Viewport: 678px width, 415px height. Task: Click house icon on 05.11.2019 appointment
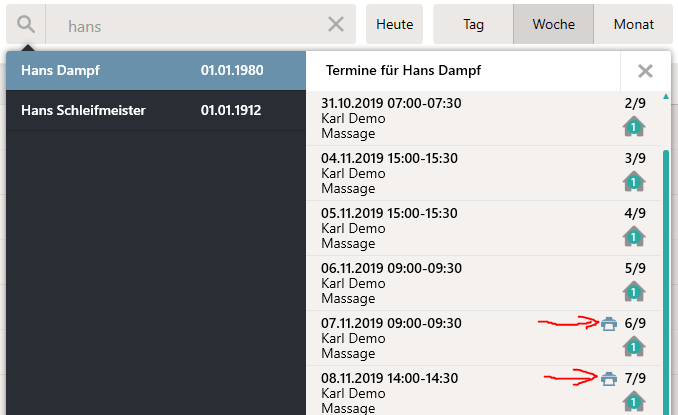click(634, 236)
